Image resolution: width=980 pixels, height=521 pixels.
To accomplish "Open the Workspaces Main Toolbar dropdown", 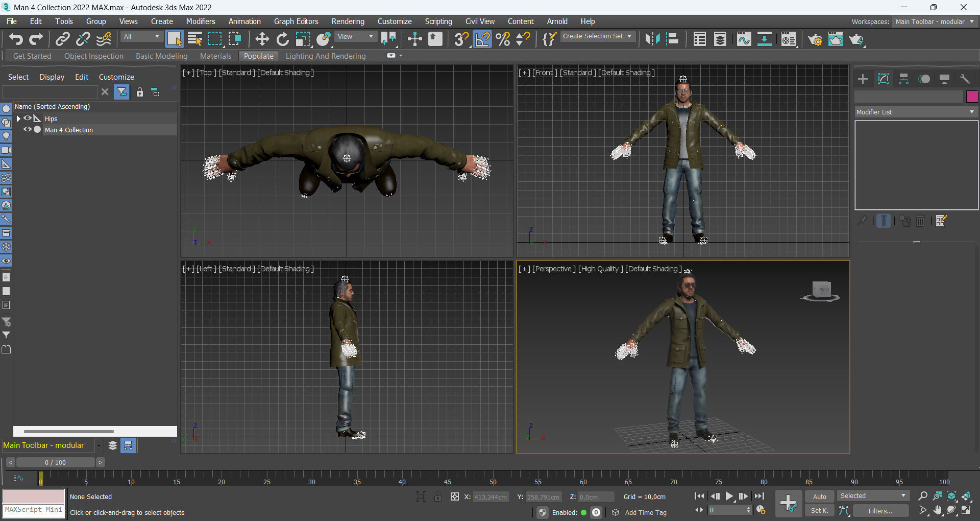I will point(935,21).
